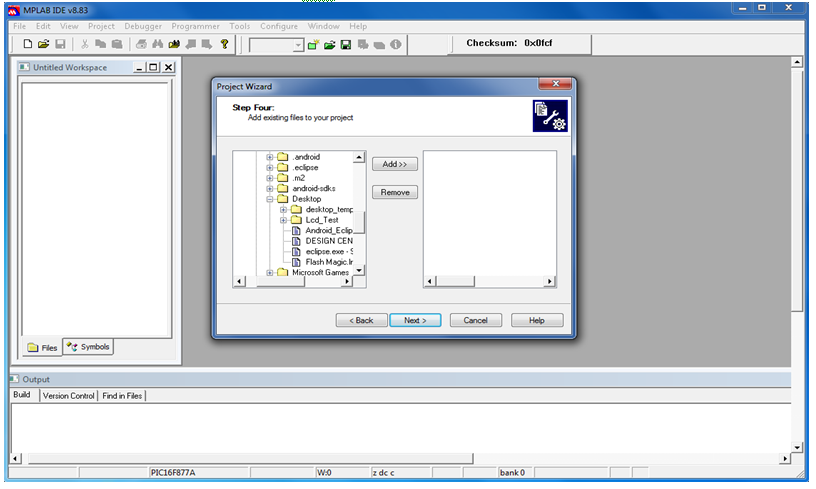
Task: Expand the Microsoft Games folder node
Action: coord(270,273)
